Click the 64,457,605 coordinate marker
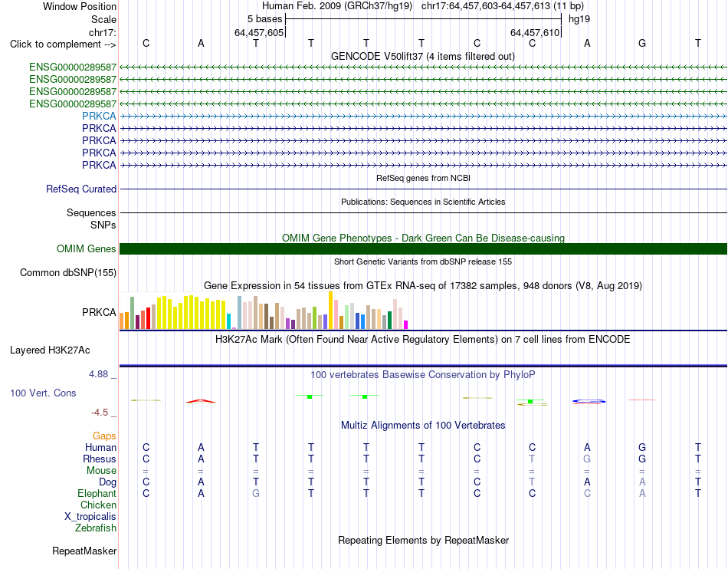Screen dimensions: 728x569 click(x=258, y=32)
